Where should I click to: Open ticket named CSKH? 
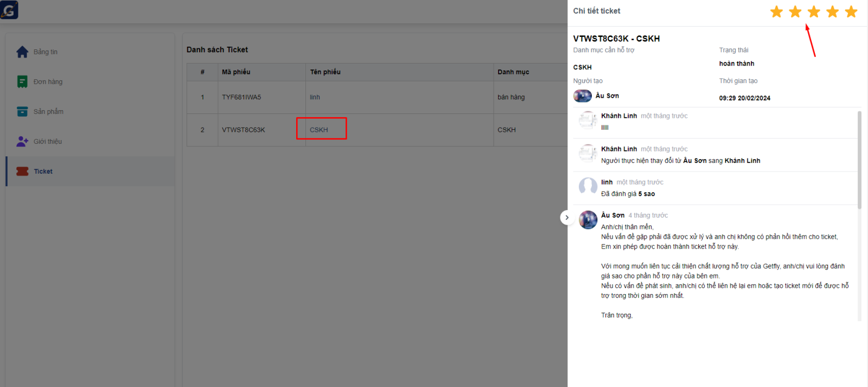pos(319,130)
